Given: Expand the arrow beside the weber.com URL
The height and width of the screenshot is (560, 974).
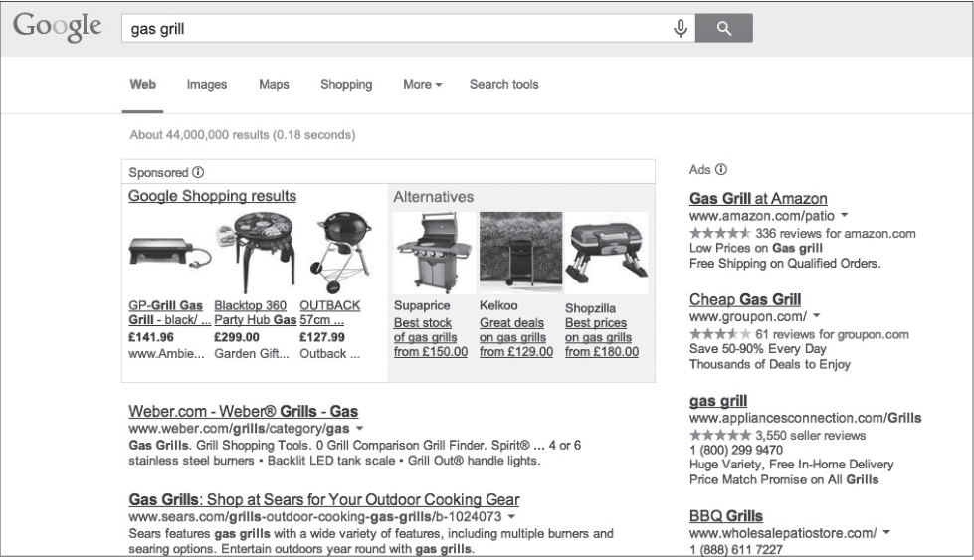Looking at the screenshot, I should pos(359,428).
